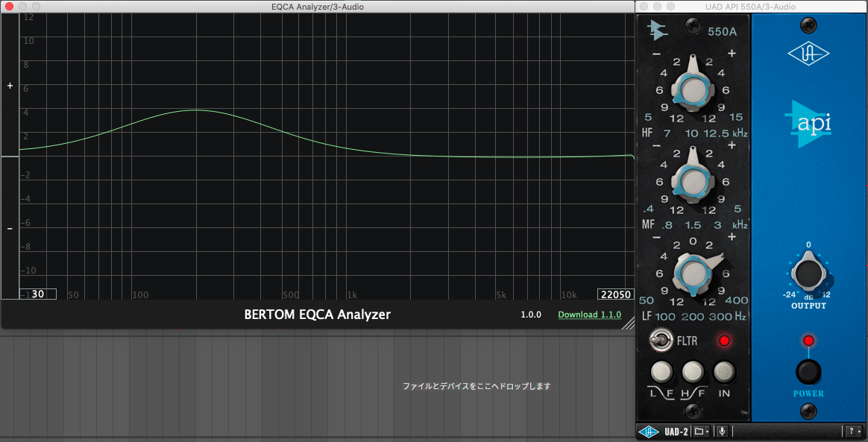Screen dimensions: 868x442
Task: Click the 200 LF frequency label
Action: 694,317
